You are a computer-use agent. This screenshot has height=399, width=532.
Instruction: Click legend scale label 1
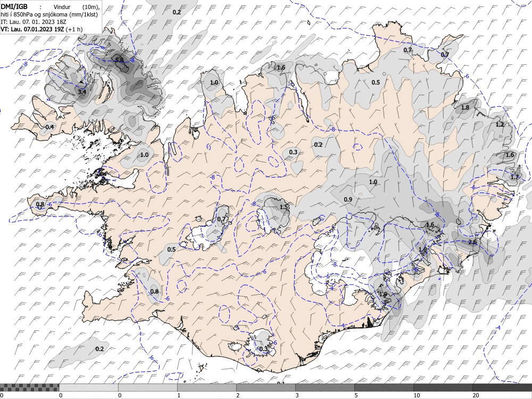click(179, 395)
